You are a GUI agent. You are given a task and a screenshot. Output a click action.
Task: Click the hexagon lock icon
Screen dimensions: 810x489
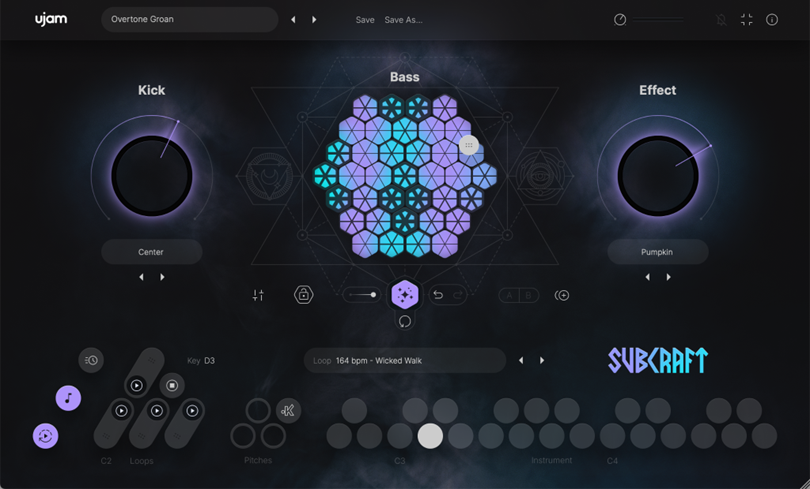303,295
